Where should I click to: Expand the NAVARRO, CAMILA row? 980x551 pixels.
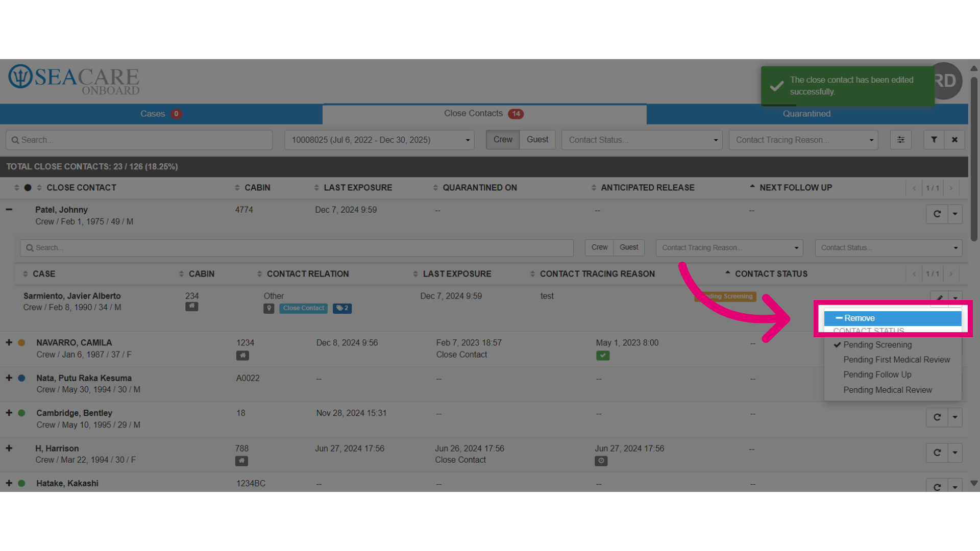tap(9, 343)
